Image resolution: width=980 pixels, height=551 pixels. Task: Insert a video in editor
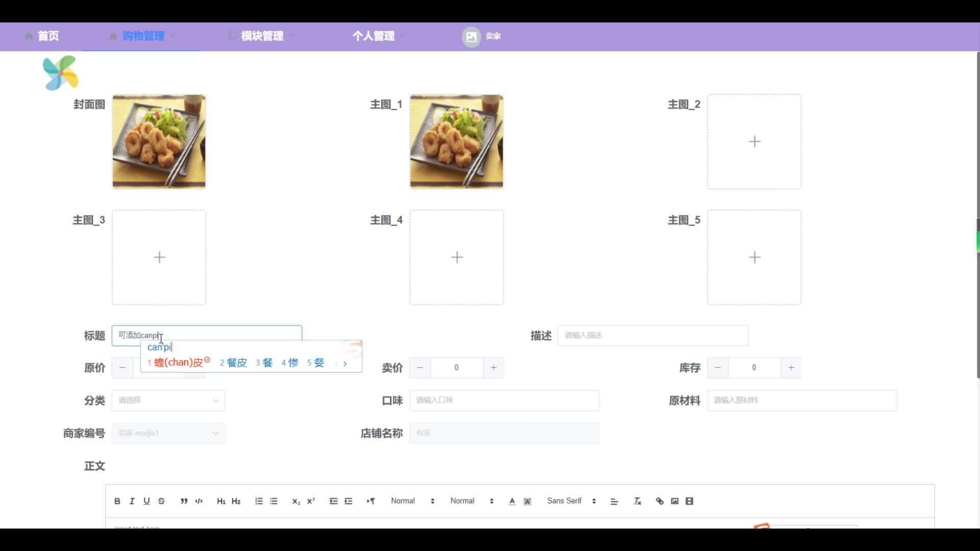tap(690, 502)
